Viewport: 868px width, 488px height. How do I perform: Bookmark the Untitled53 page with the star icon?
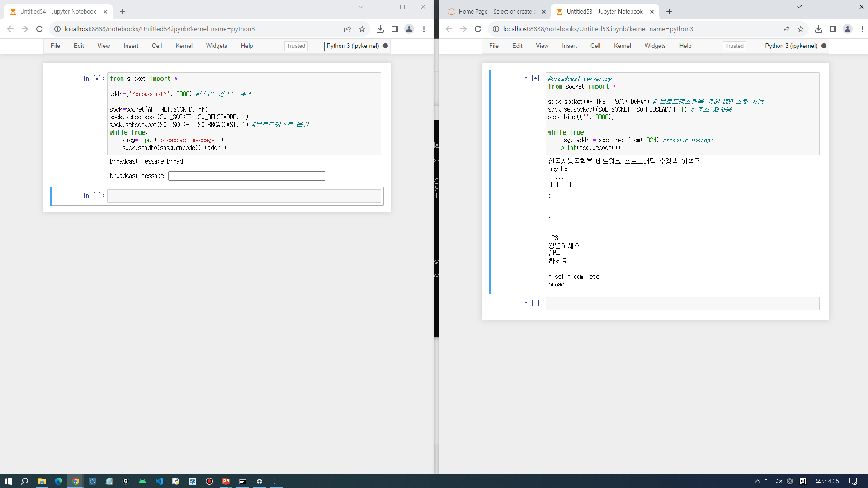(x=801, y=29)
